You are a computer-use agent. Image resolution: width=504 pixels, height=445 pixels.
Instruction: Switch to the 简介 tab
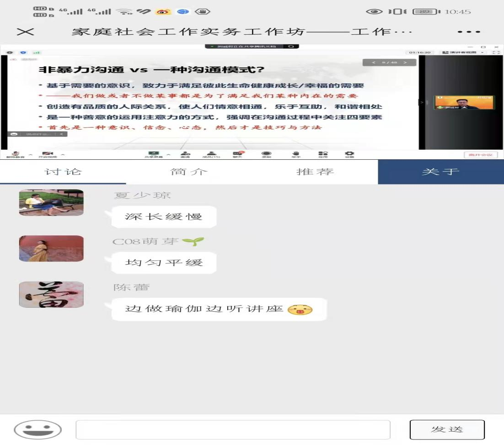pos(189,172)
